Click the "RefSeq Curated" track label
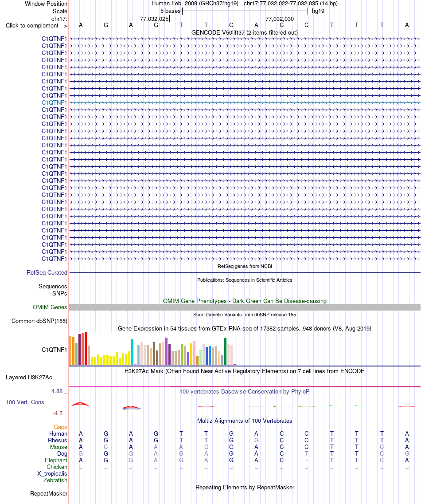This screenshot has height=504, width=421. click(47, 272)
